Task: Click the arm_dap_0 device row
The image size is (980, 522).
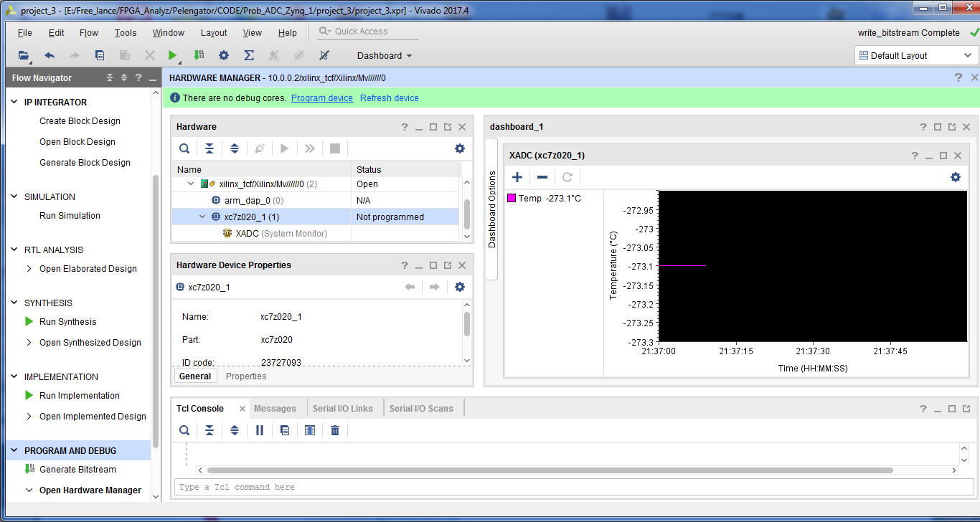Action: click(x=315, y=201)
